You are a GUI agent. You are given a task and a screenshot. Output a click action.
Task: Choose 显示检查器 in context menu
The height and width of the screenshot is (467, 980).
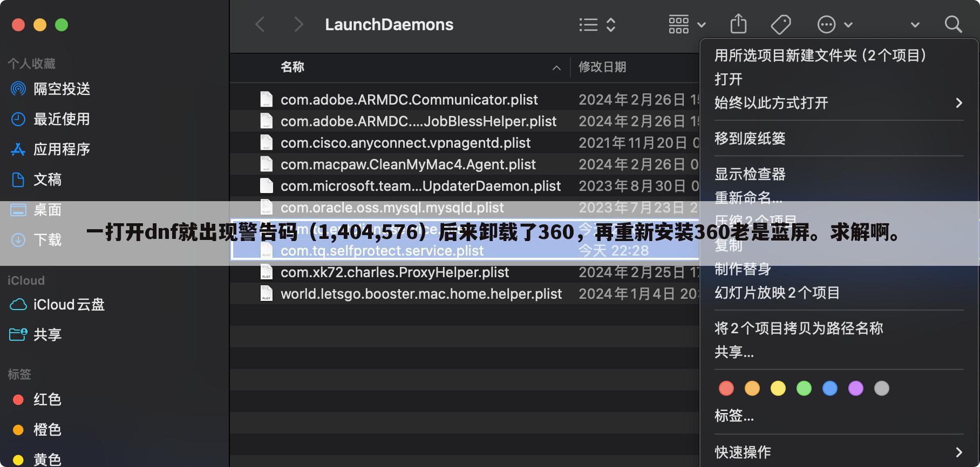(x=750, y=174)
